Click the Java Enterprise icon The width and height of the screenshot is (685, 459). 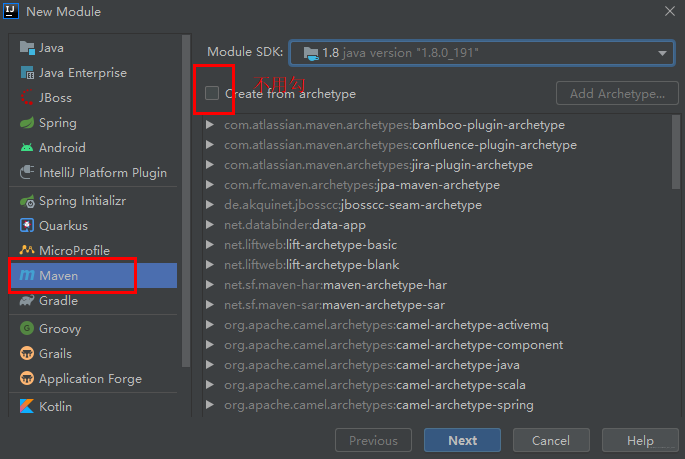tap(27, 72)
